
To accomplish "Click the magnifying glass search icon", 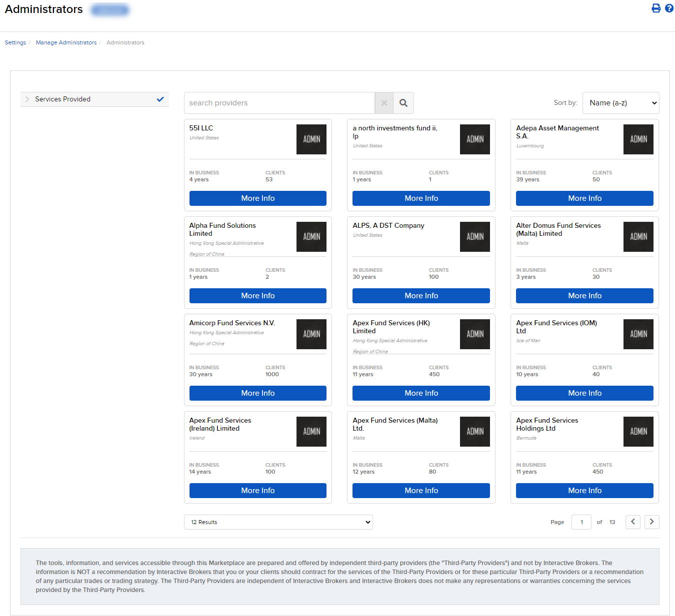I will 403,103.
